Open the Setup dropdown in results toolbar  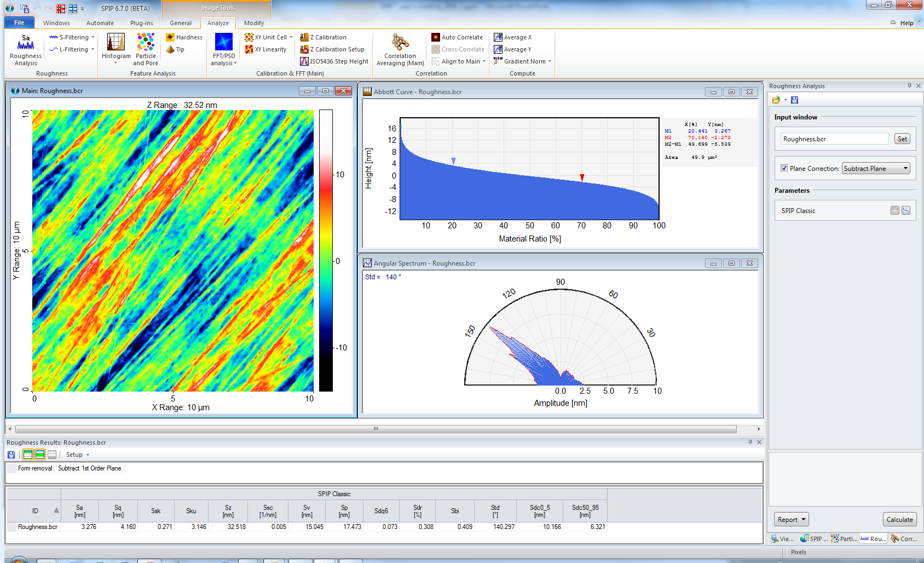(x=77, y=455)
